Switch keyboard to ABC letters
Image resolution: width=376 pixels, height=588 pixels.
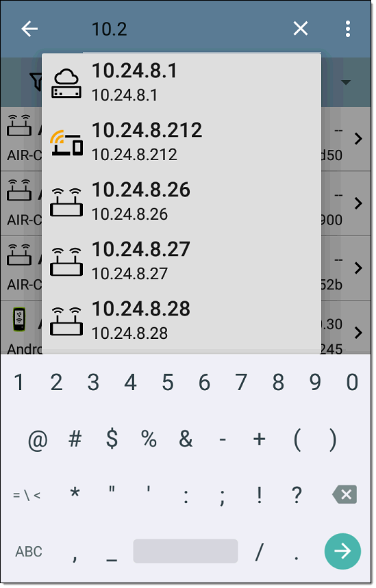[29, 552]
